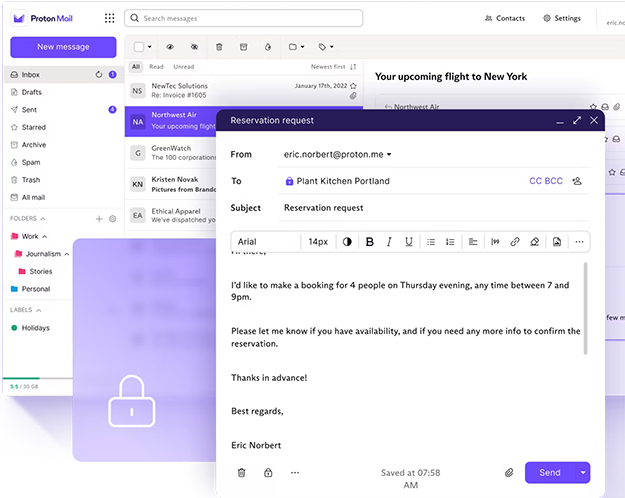The height and width of the screenshot is (498, 625).
Task: Open the Label as dropdown
Action: [x=326, y=47]
